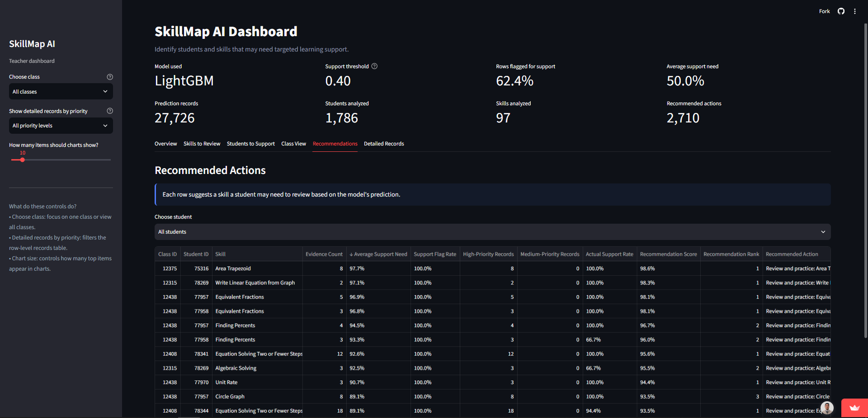Click Student ID 75316 cell
Viewport: 868px width, 418px height.
pos(196,268)
